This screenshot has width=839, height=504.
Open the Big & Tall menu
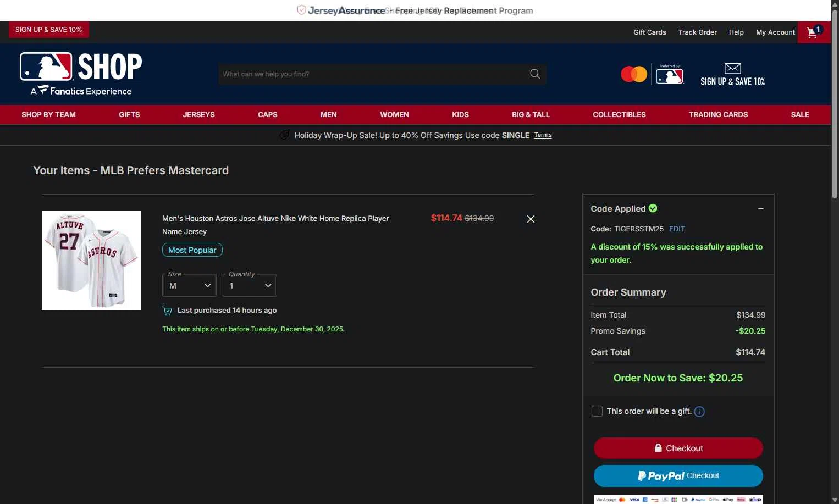pyautogui.click(x=531, y=114)
